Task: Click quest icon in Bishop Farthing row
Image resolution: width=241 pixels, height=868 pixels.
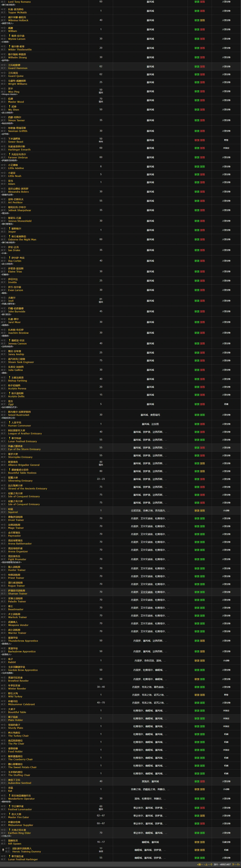Action: pyautogui.click(x=10, y=378)
